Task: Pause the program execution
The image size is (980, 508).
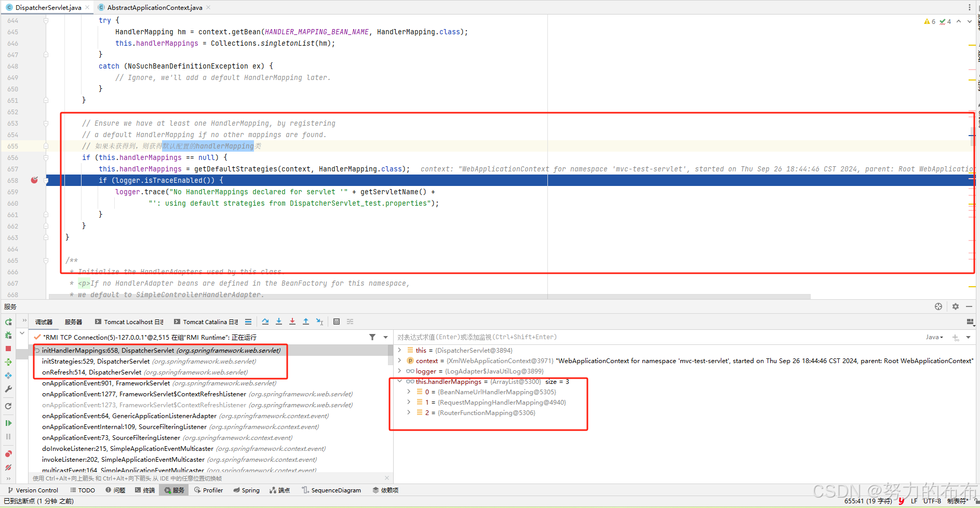Action: pyautogui.click(x=8, y=437)
